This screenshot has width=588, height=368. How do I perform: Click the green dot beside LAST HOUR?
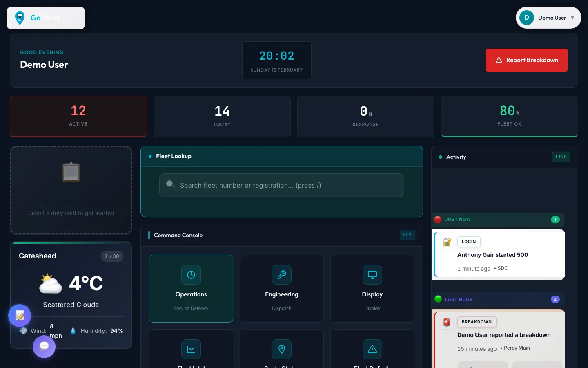click(438, 299)
